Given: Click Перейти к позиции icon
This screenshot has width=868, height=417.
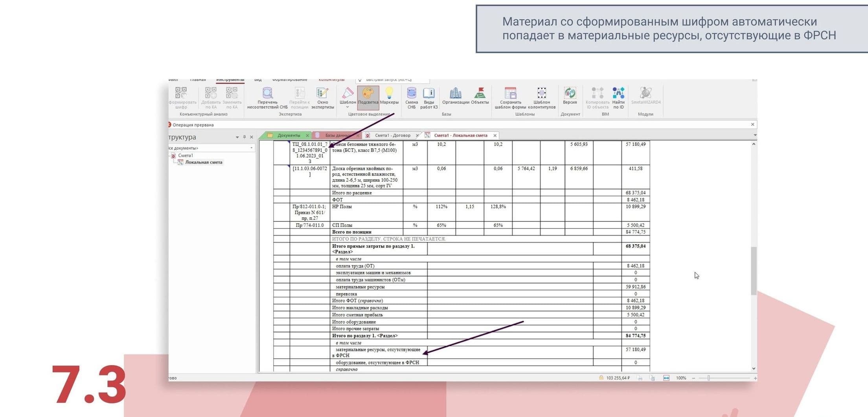Looking at the screenshot, I should click(x=300, y=97).
